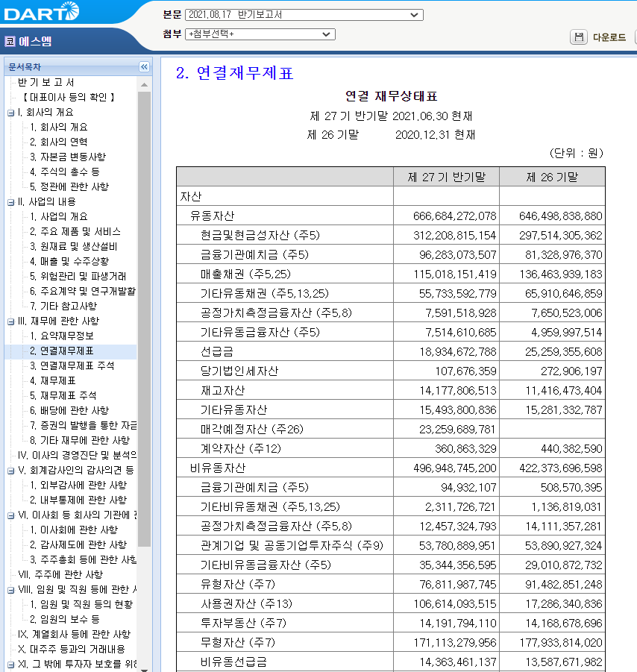Open '6. 배당에 관한 사항' section
The width and height of the screenshot is (637, 672).
pos(69,410)
